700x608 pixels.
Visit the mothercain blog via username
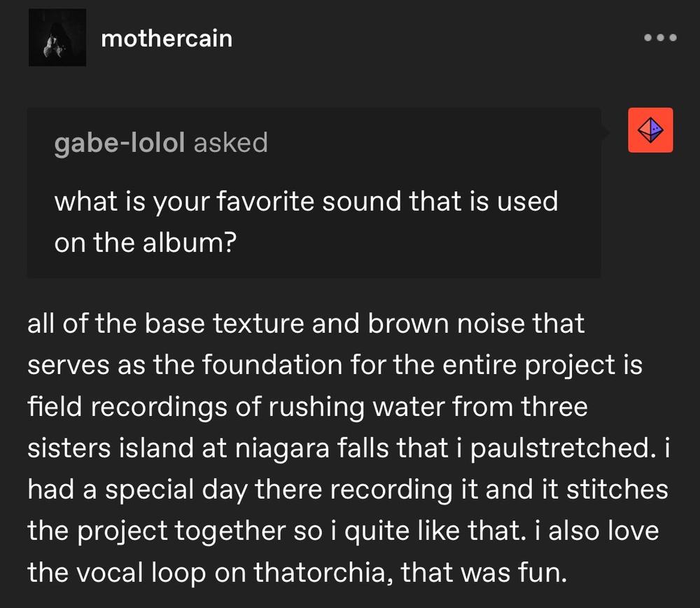pyautogui.click(x=167, y=39)
